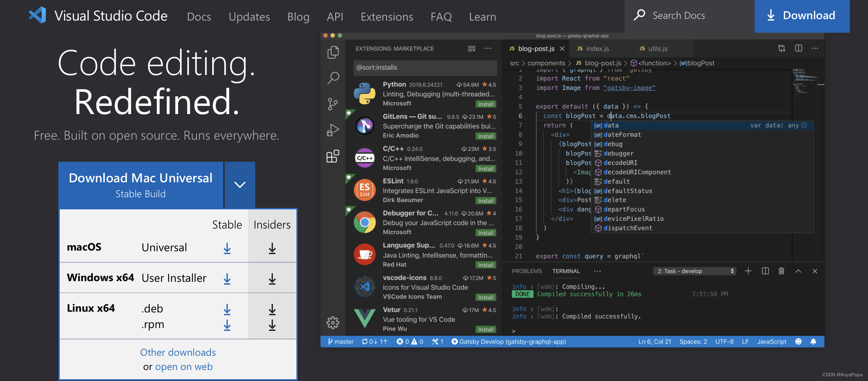Click the 'components' breadcrumb segment

pos(546,63)
